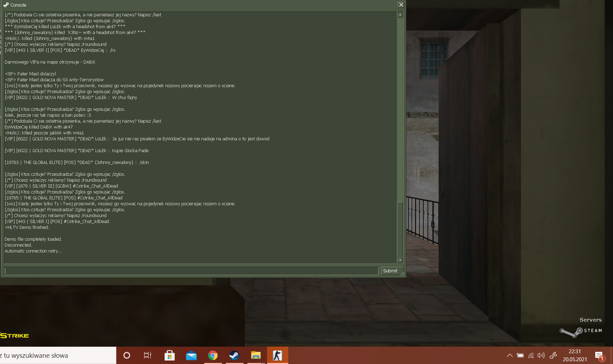Close the Console window
The image size is (613, 364).
[401, 5]
